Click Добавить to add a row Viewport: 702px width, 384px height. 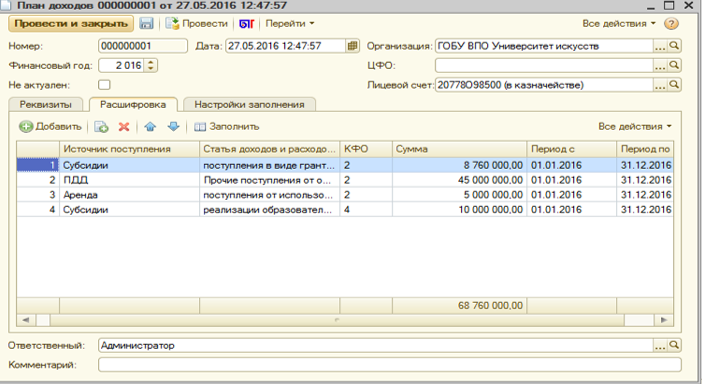[50, 127]
